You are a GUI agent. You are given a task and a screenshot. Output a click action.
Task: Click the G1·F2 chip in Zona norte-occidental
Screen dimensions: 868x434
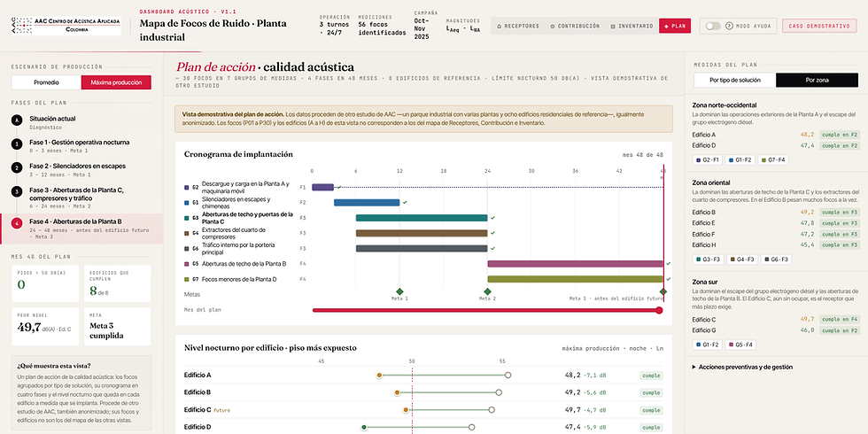point(740,160)
